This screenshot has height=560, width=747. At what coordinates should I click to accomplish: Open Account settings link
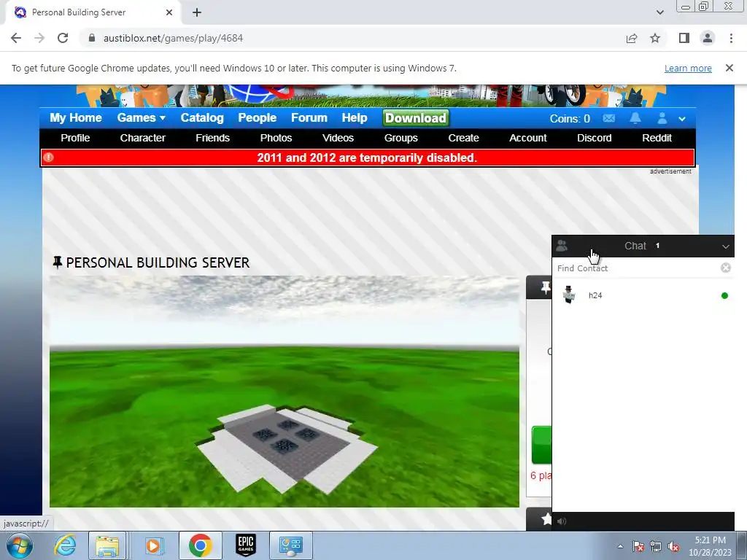click(528, 138)
